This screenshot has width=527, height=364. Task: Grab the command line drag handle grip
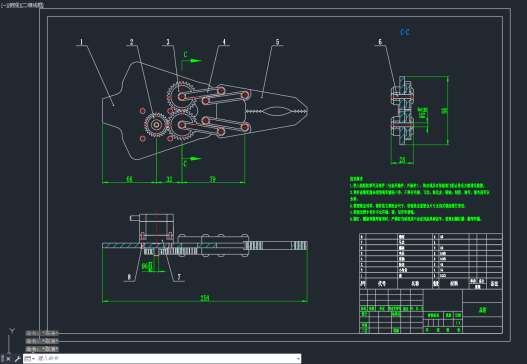tap(2, 359)
